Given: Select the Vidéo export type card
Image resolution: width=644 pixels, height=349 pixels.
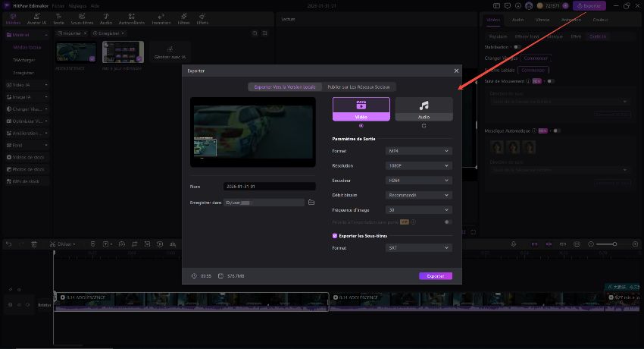Looking at the screenshot, I should pos(361,109).
